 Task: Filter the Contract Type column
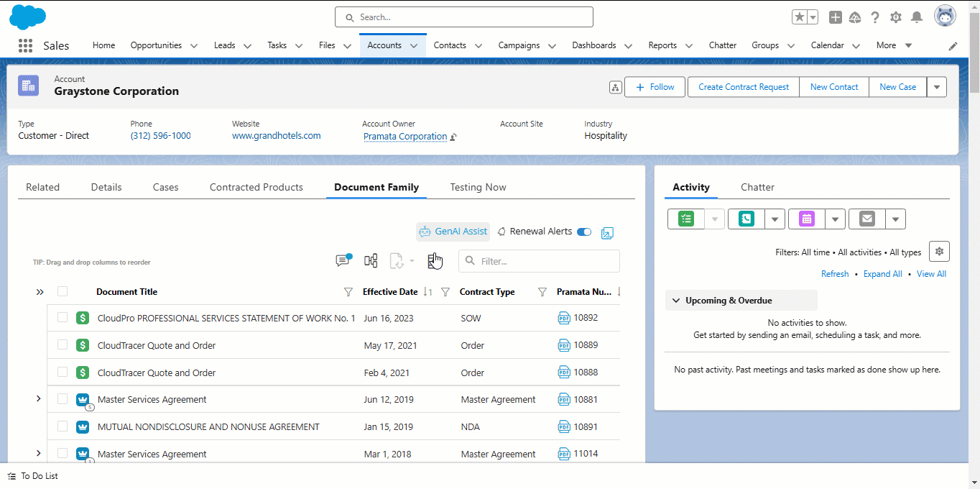tap(542, 292)
